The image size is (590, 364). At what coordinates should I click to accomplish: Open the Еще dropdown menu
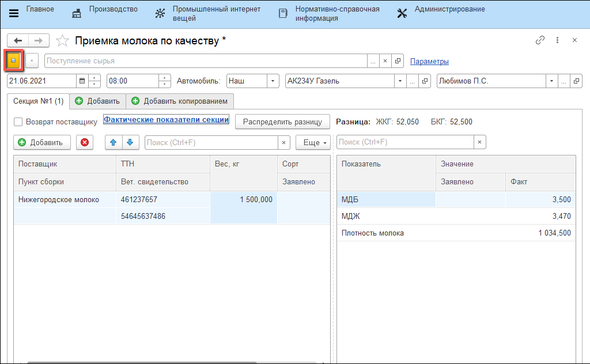click(313, 142)
